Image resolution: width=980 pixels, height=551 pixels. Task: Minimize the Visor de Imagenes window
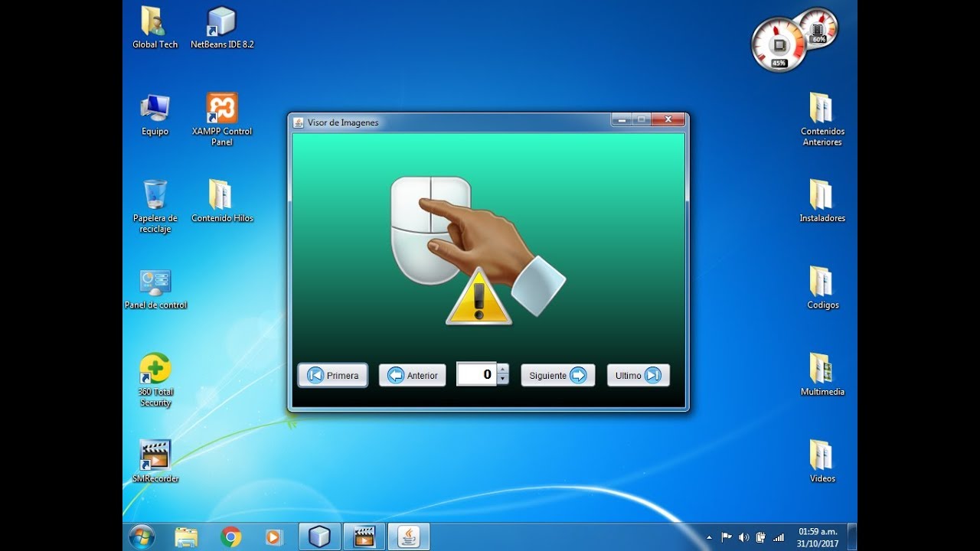(622, 120)
